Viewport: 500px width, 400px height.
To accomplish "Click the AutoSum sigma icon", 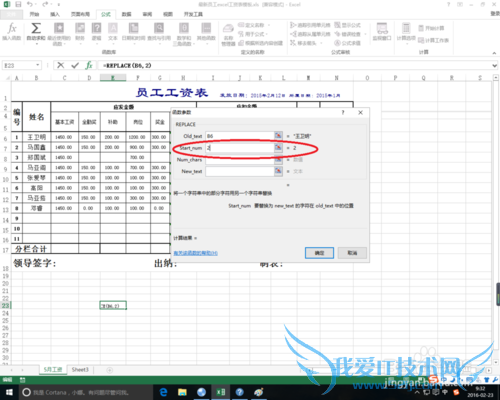I will point(36,28).
